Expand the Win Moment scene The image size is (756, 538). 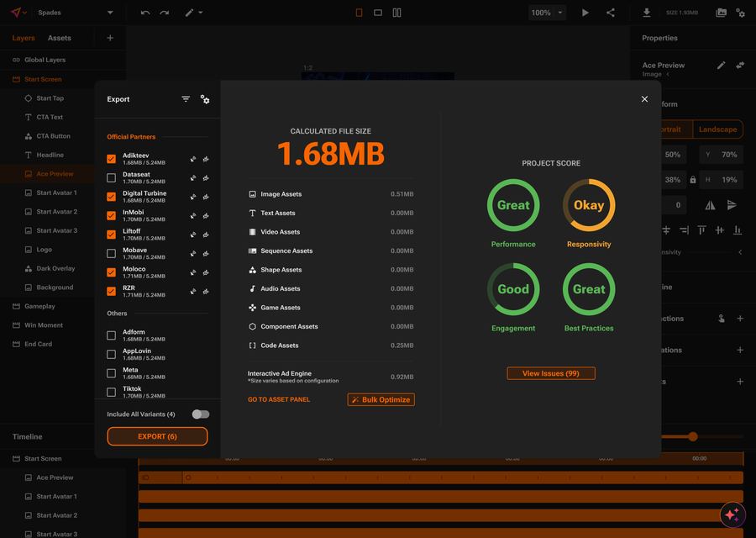tap(44, 324)
